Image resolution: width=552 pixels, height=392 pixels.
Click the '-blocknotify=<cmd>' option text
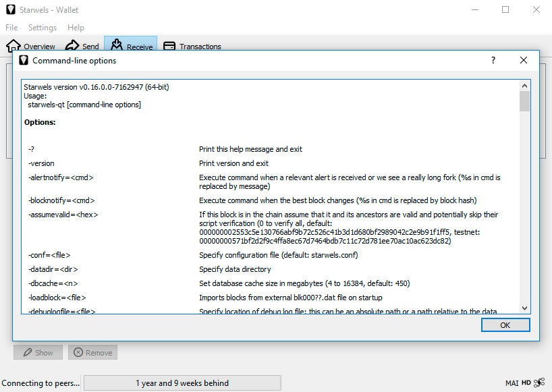point(61,200)
